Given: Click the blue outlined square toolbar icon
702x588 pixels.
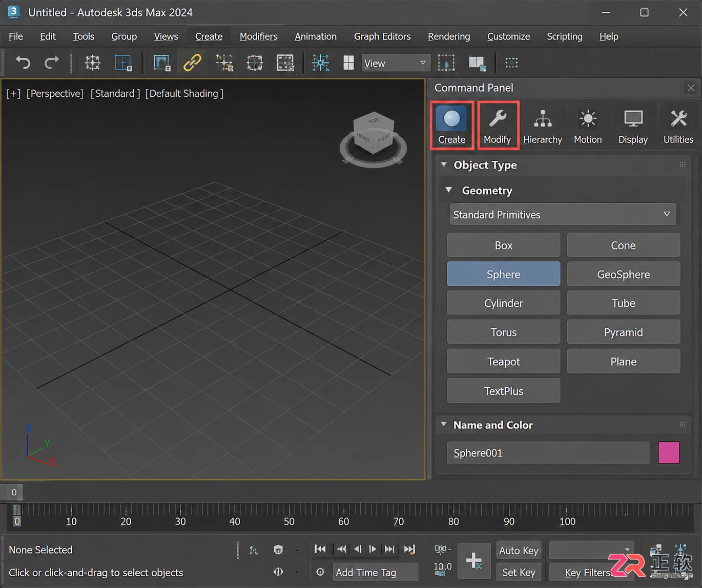Looking at the screenshot, I should (x=123, y=62).
